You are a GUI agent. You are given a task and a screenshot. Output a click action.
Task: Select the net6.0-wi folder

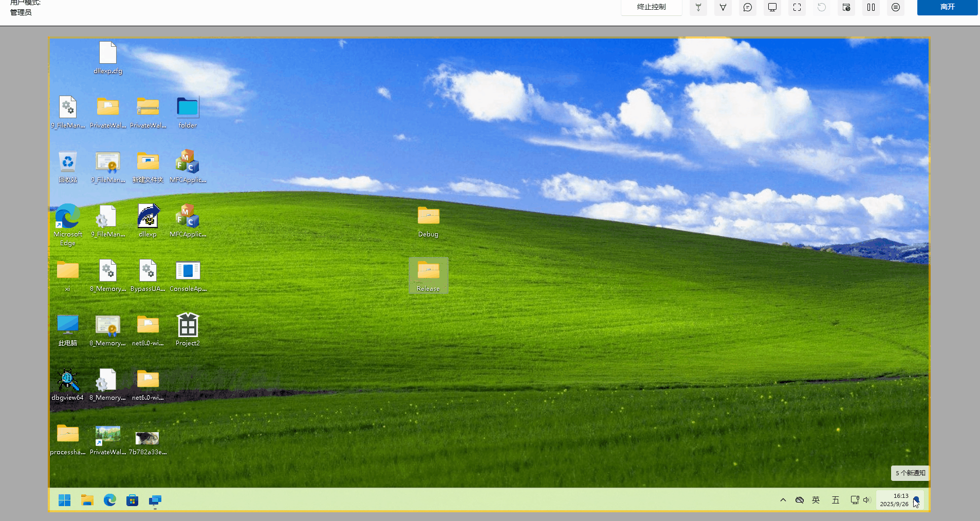coord(148,385)
